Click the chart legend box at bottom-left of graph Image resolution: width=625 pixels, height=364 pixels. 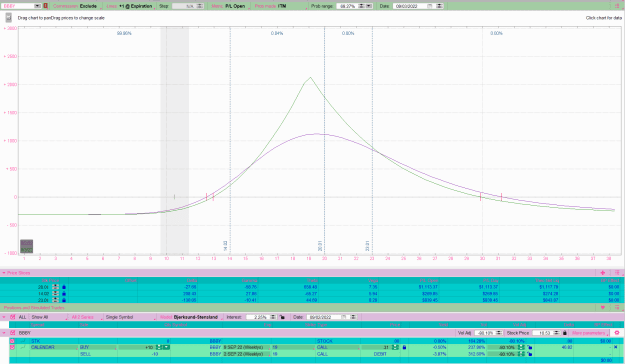[x=26, y=246]
